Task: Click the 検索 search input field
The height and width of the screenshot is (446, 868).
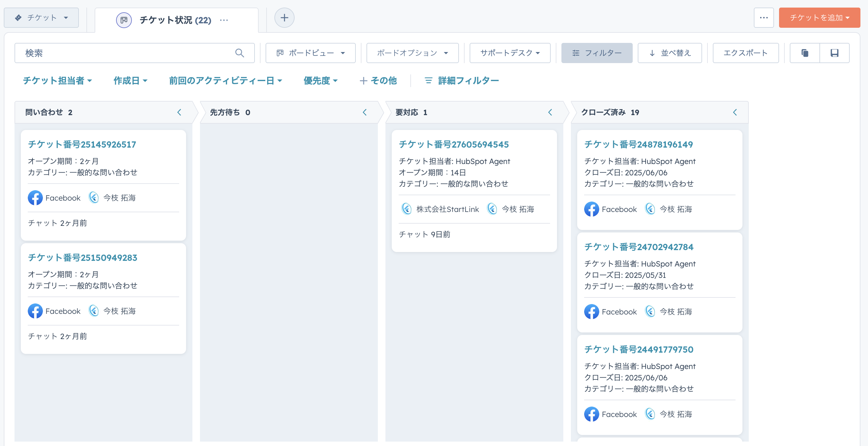Action: click(128, 53)
